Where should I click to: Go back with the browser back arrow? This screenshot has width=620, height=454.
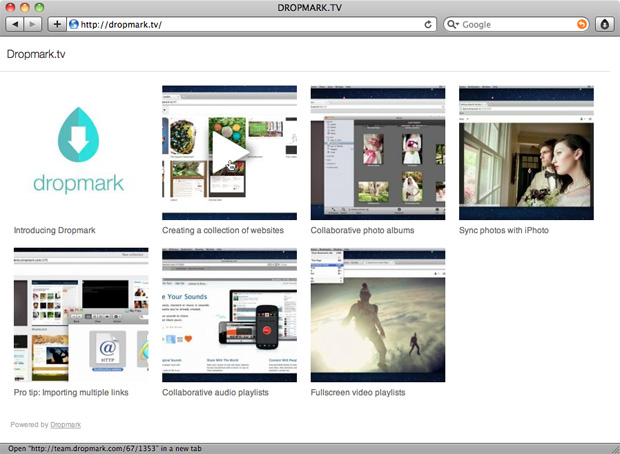click(x=15, y=25)
